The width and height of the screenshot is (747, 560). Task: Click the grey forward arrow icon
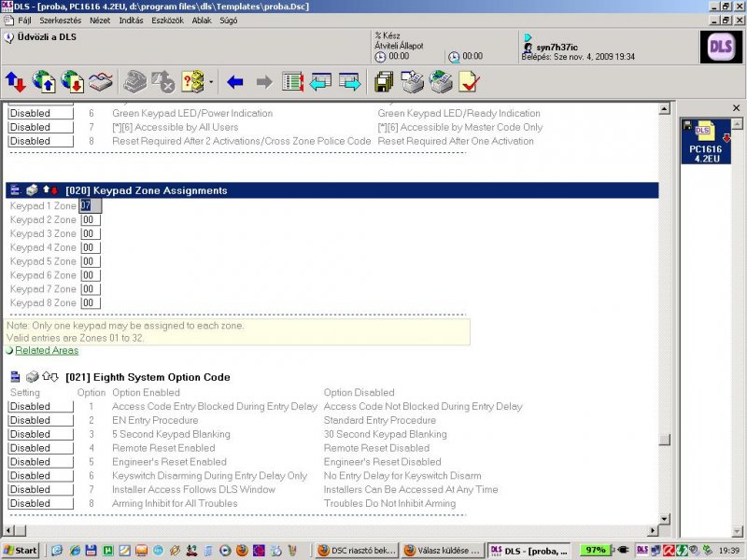[264, 82]
